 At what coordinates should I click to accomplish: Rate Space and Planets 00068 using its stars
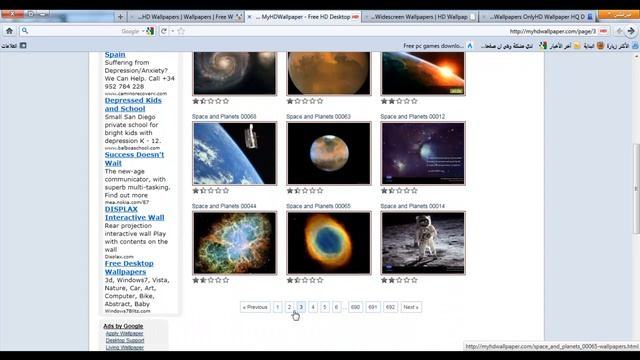pos(211,191)
